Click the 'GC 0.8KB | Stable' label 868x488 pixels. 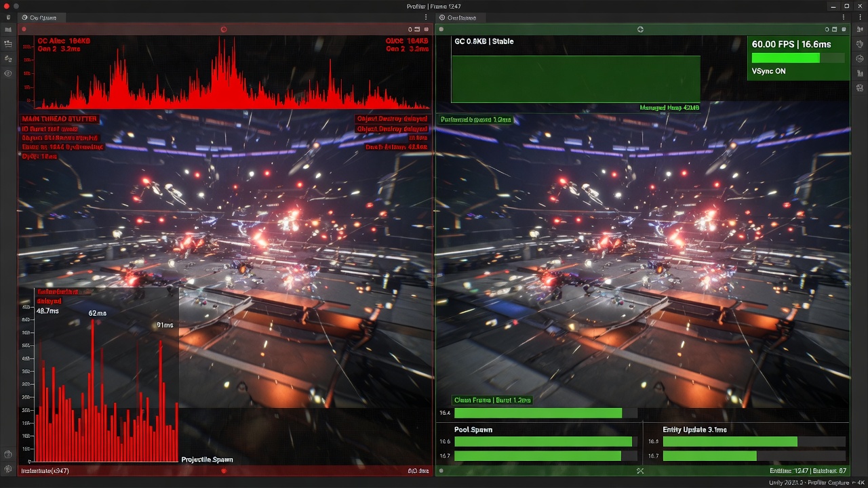[484, 41]
